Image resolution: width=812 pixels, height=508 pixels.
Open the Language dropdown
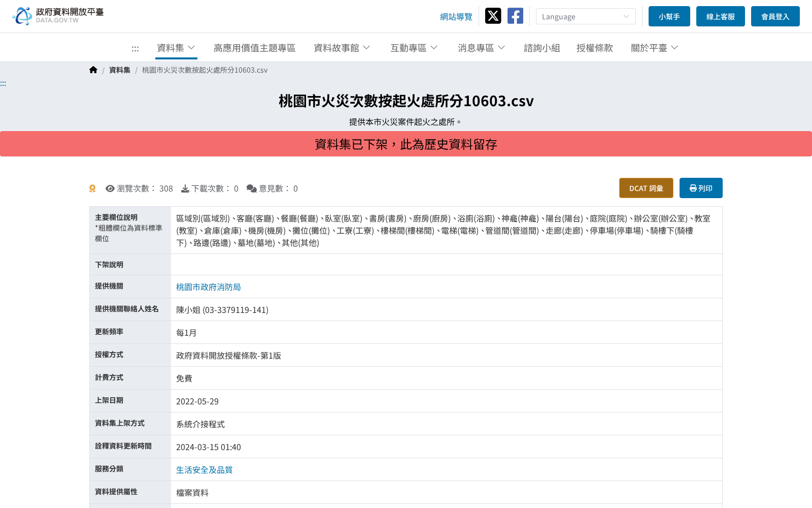[586, 16]
